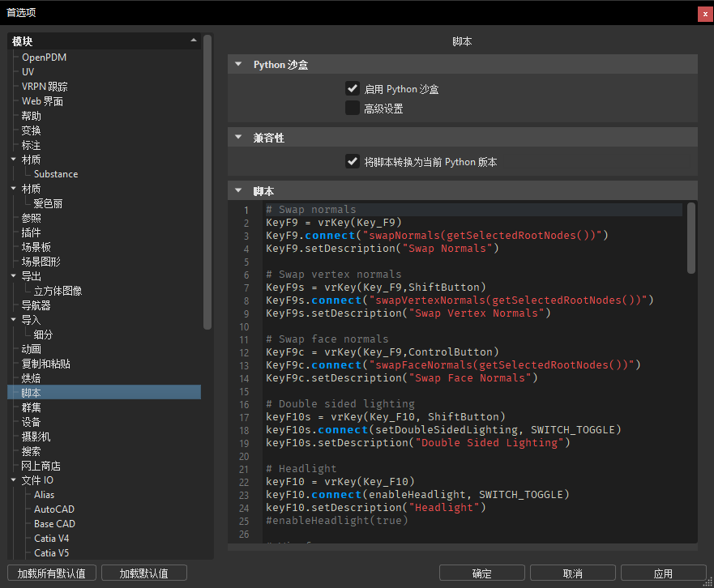The width and height of the screenshot is (714, 588).
Task: Select the 标注 module
Action: tap(31, 145)
